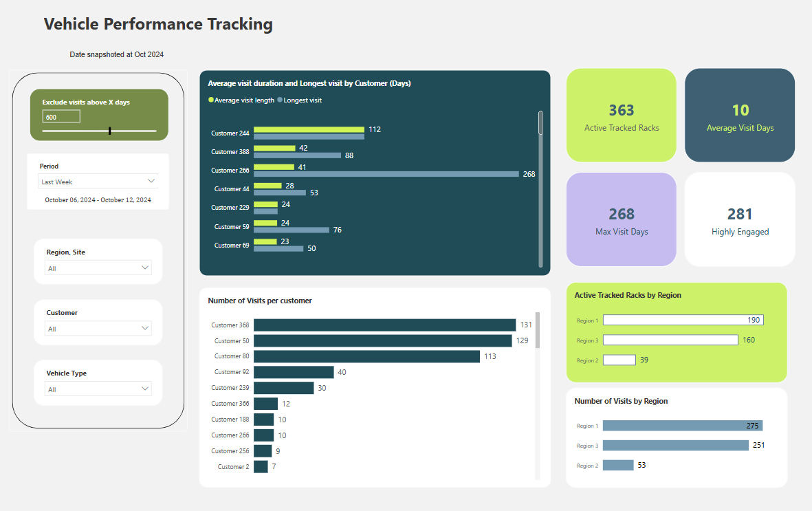This screenshot has width=812, height=511.
Task: Select Customer 188 visits bar
Action: click(x=263, y=420)
